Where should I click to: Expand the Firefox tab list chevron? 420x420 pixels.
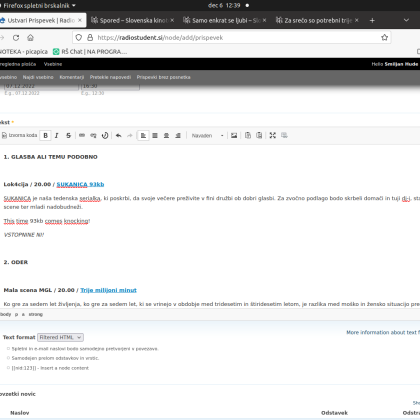[x=406, y=20]
